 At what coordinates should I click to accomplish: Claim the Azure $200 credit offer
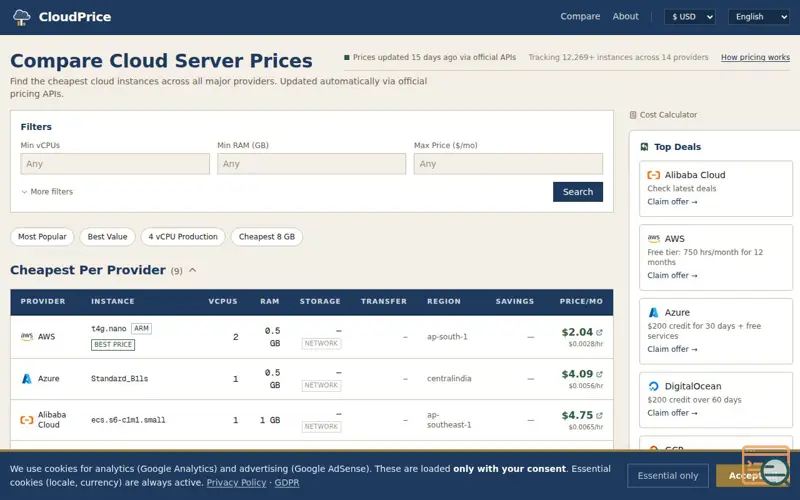click(672, 349)
